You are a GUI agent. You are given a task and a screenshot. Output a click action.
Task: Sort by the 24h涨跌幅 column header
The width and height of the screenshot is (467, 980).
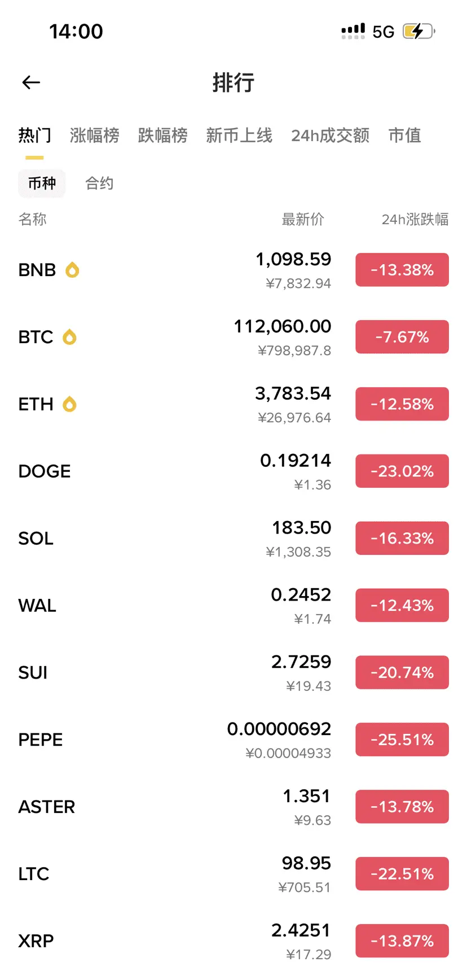point(415,219)
